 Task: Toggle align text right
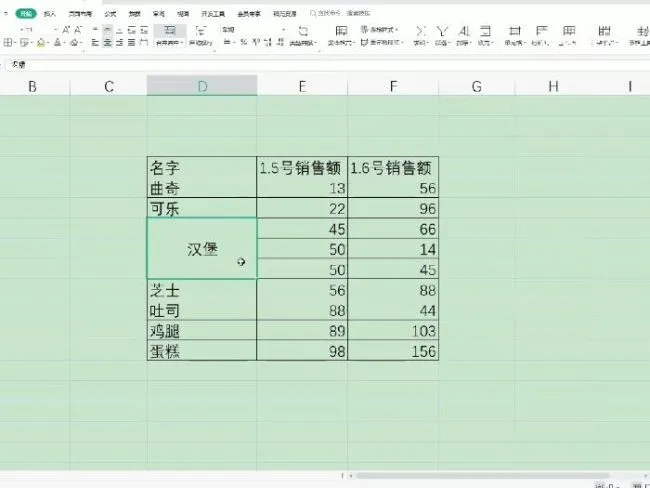coord(119,42)
